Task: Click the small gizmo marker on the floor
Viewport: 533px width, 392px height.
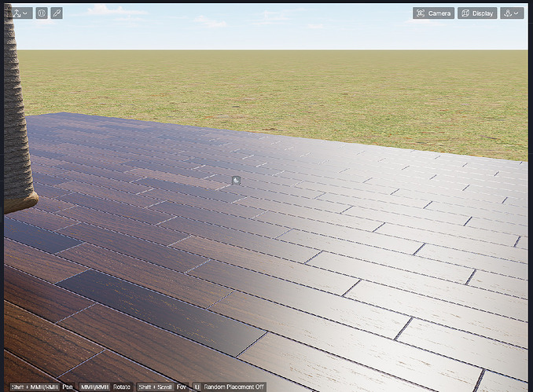Action: click(237, 181)
